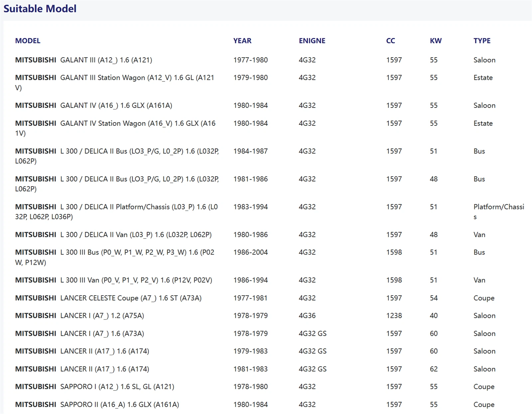
Task: Select L 300 DELICA II Platform/Chassis model
Action: point(116,211)
